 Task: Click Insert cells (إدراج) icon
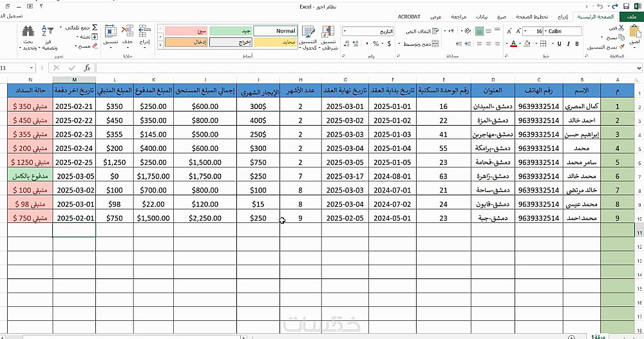pos(144,31)
